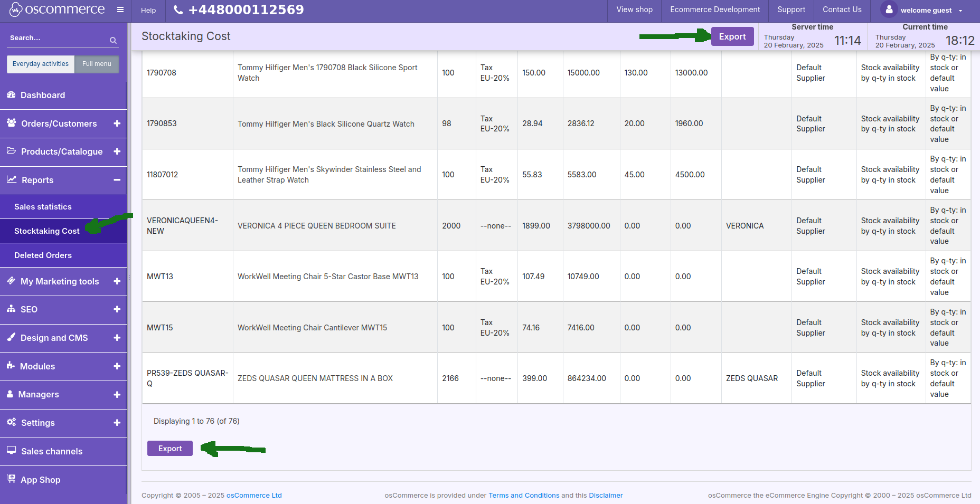This screenshot has height=504, width=980.
Task: Open Contact Us in top bar
Action: pos(842,9)
